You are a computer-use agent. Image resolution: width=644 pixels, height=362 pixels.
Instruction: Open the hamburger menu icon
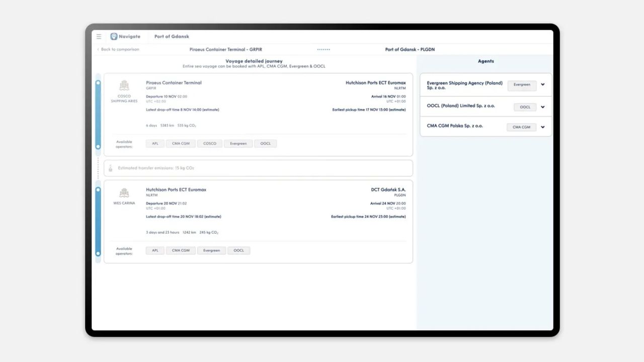tap(99, 36)
